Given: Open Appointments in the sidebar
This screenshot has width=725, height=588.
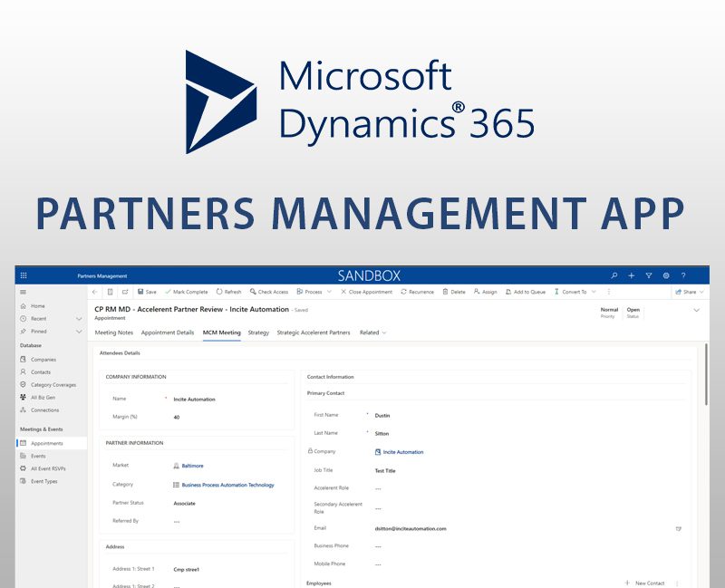Looking at the screenshot, I should pos(51,443).
